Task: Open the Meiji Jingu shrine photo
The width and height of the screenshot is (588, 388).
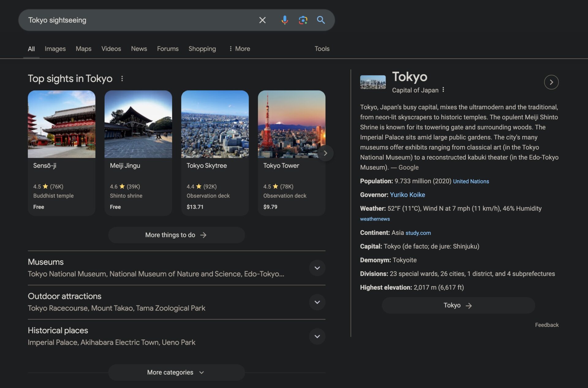Action: click(x=138, y=124)
